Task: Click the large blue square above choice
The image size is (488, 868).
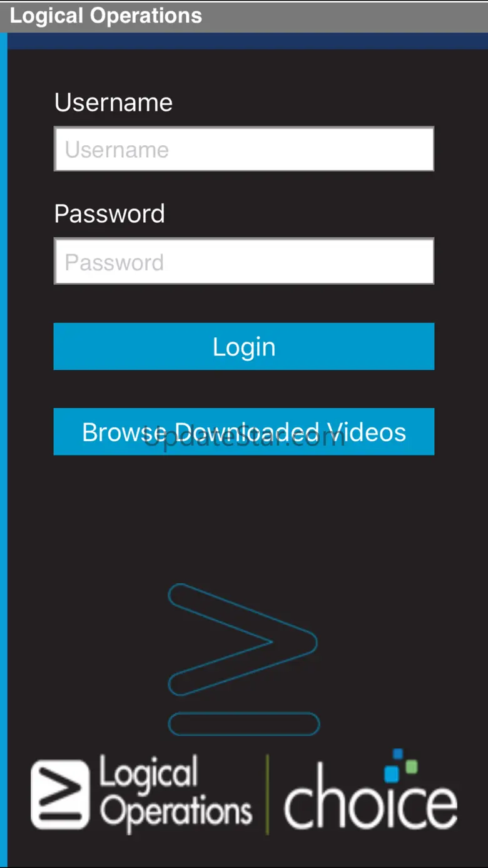Action: click(392, 775)
